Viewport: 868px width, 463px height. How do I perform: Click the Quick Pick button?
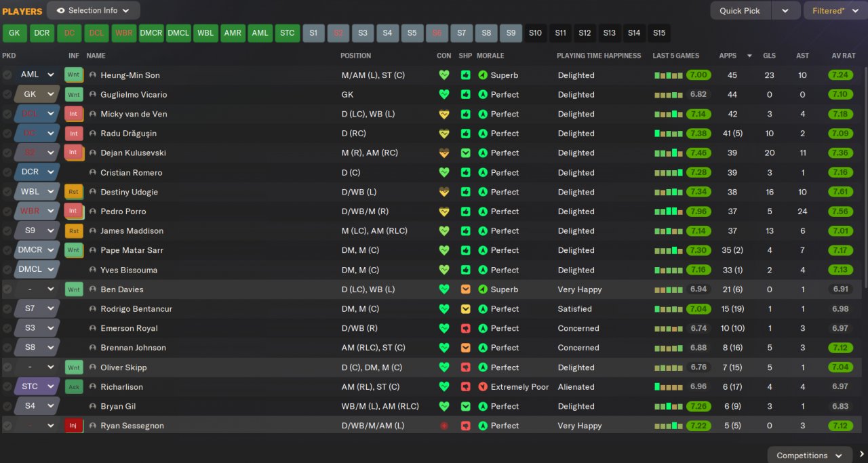pos(739,10)
